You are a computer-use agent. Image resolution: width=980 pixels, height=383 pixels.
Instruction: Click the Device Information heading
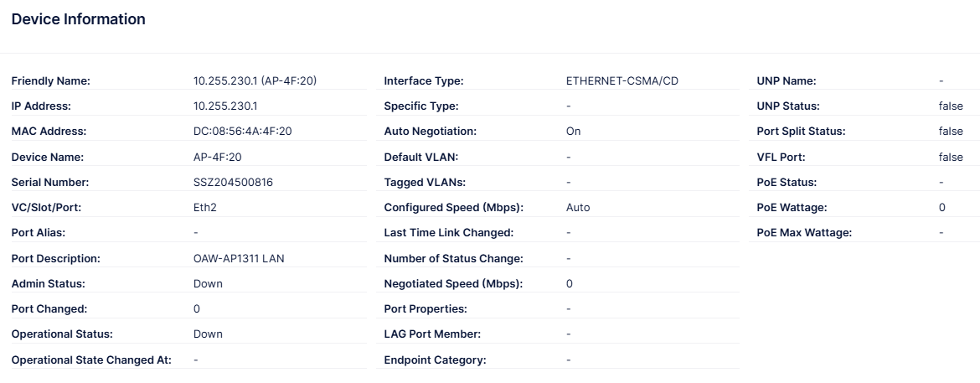point(78,19)
